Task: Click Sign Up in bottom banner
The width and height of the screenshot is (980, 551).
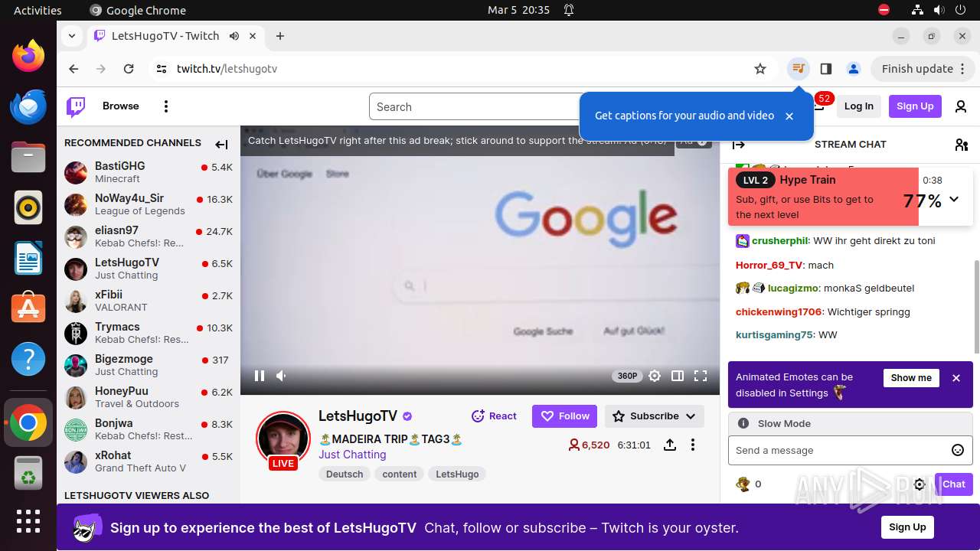Action: click(907, 527)
